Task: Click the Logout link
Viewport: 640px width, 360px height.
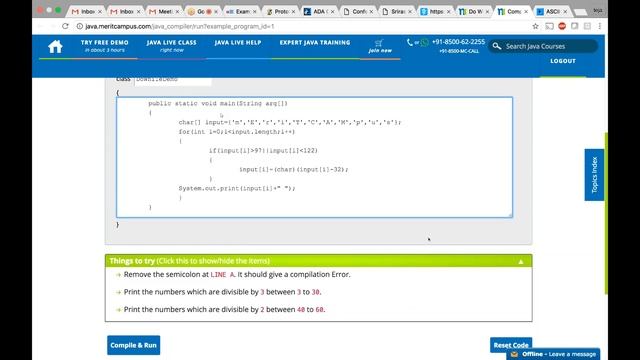Action: coord(563,61)
